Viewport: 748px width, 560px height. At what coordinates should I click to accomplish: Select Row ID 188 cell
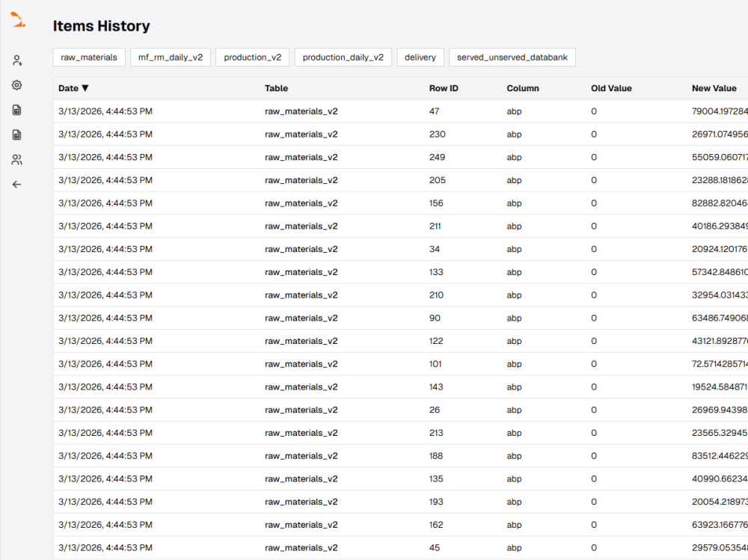pos(436,455)
